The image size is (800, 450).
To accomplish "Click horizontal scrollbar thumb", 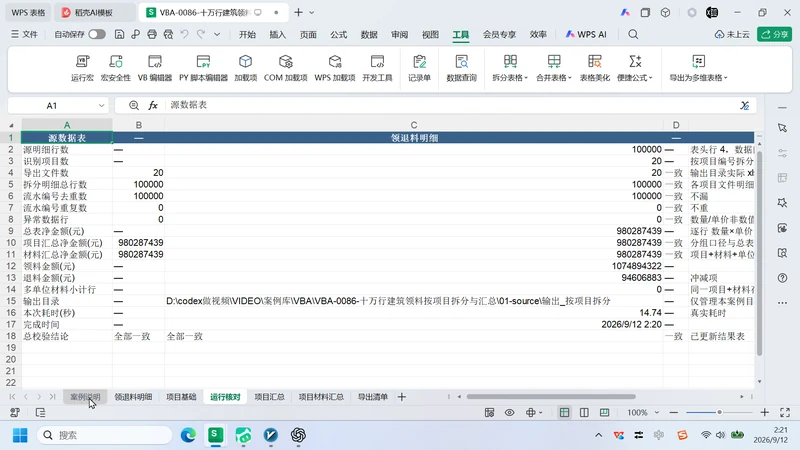I will [x=551, y=396].
